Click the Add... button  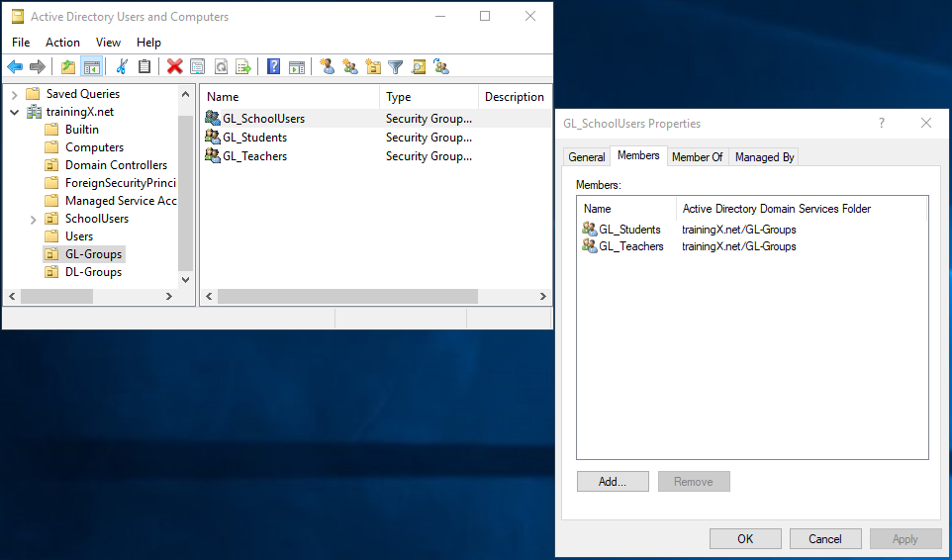point(613,482)
